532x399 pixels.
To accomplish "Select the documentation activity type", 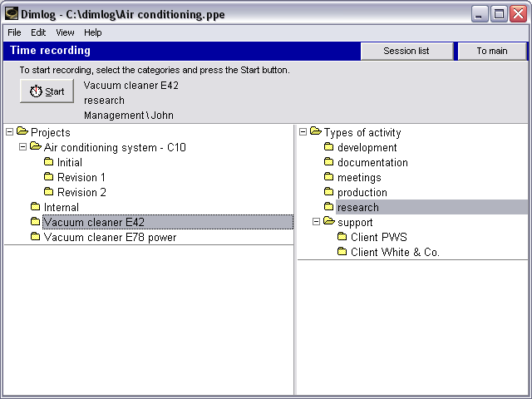I will [372, 162].
